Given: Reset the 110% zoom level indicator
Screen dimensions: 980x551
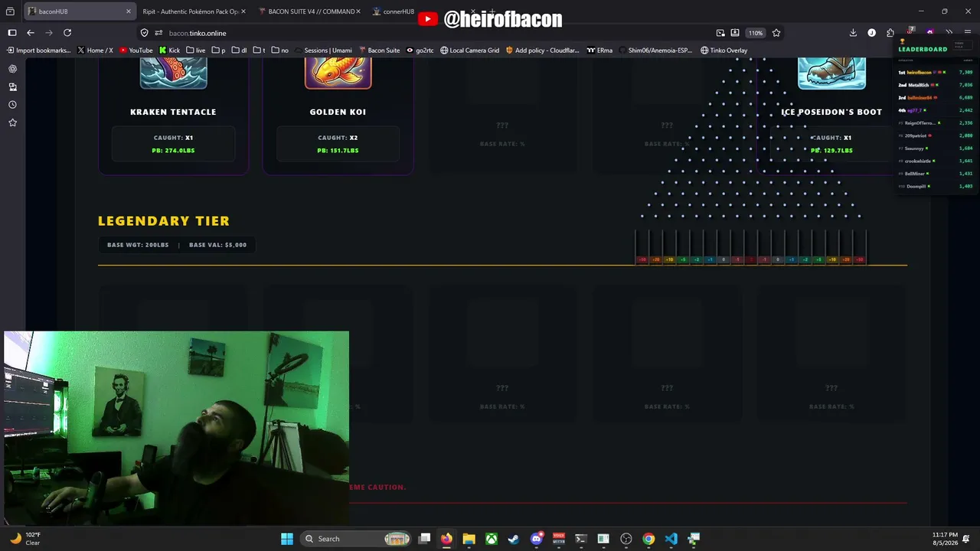Looking at the screenshot, I should [x=756, y=33].
